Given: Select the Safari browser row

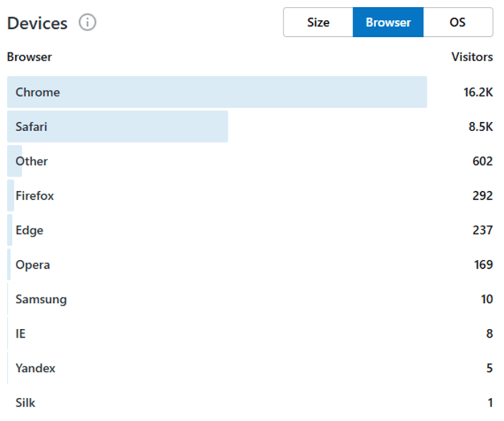Looking at the screenshot, I should click(31, 127).
